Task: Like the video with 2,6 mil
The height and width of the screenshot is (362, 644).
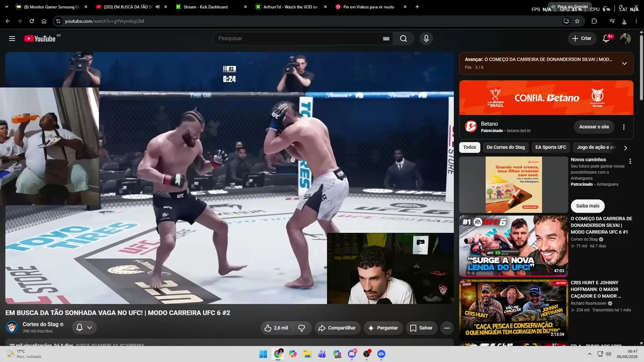Action: pos(277,328)
